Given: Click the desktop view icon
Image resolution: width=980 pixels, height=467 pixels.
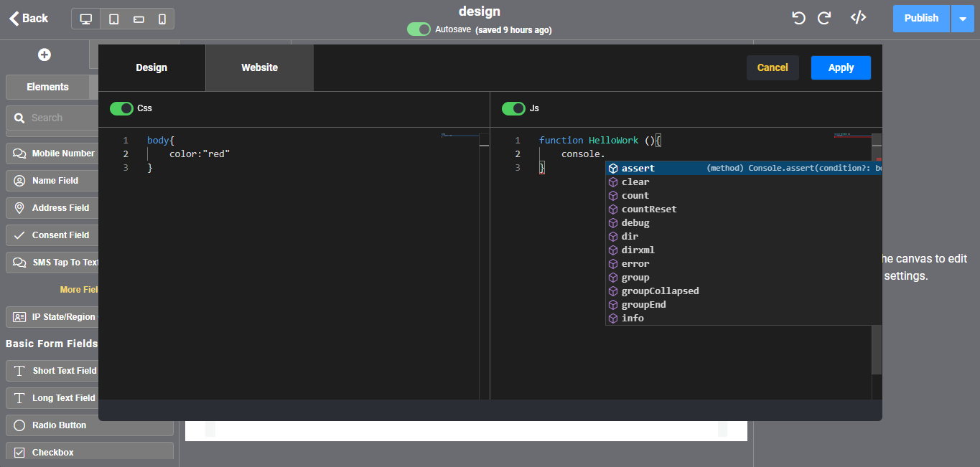Looking at the screenshot, I should pos(86,19).
